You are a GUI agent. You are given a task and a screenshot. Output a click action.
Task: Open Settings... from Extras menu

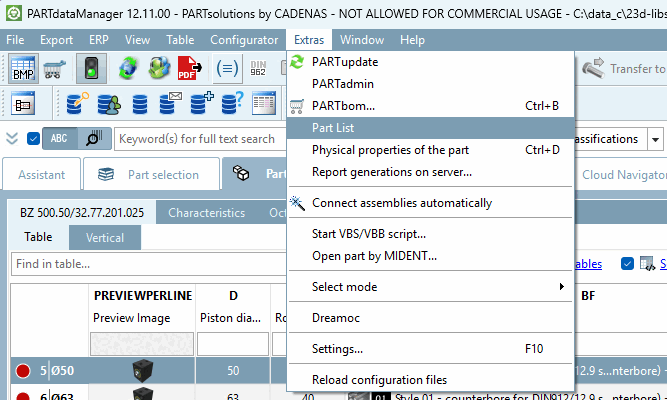[430, 349]
